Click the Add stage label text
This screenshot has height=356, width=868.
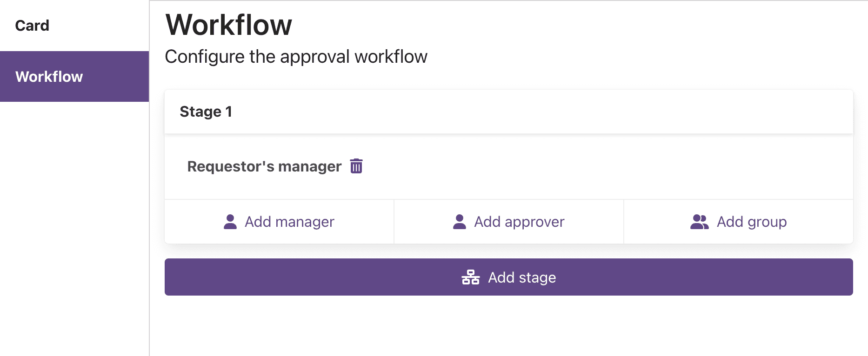point(522,277)
